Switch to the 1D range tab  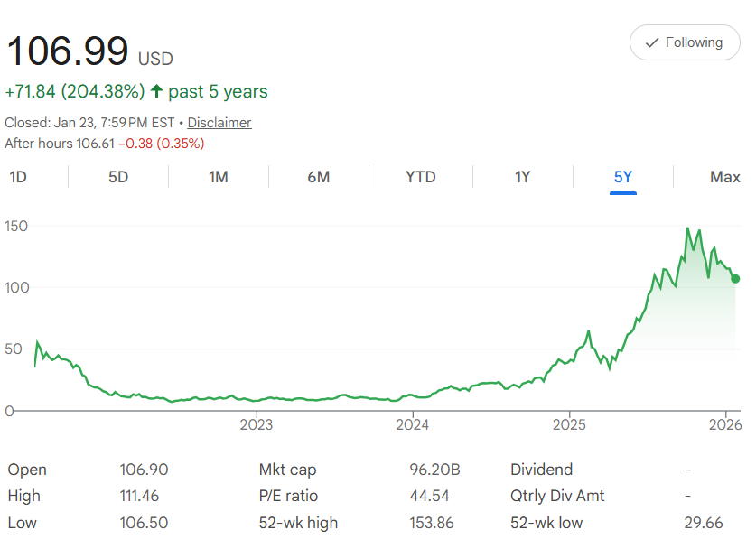tap(18, 177)
